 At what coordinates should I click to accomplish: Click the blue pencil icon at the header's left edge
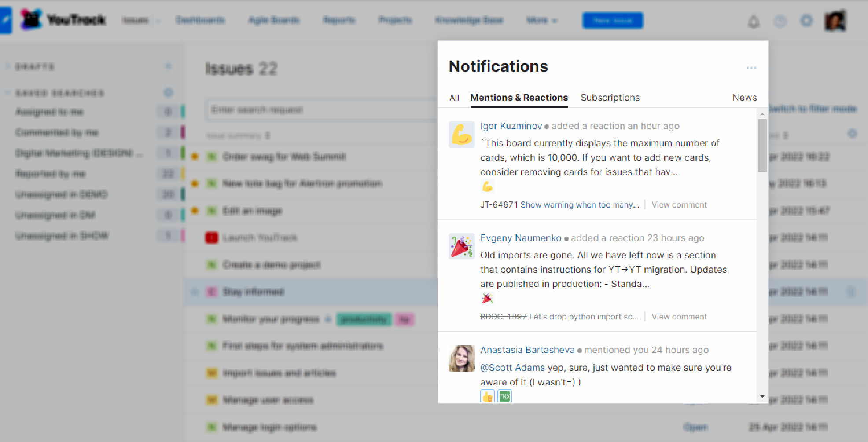click(6, 20)
